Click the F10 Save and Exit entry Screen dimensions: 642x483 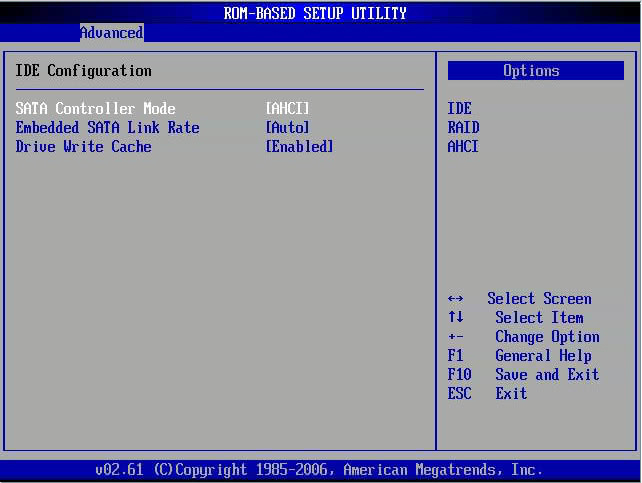click(x=523, y=374)
